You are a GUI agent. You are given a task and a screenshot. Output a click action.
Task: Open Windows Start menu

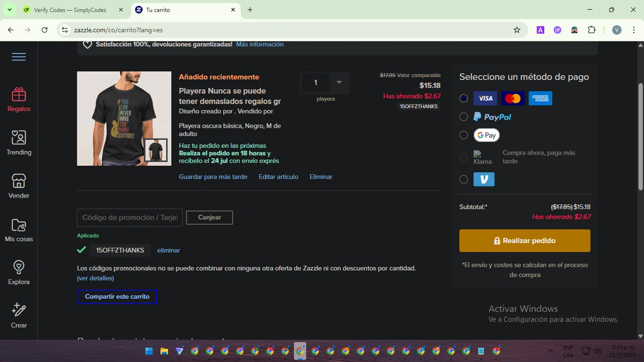click(x=149, y=351)
